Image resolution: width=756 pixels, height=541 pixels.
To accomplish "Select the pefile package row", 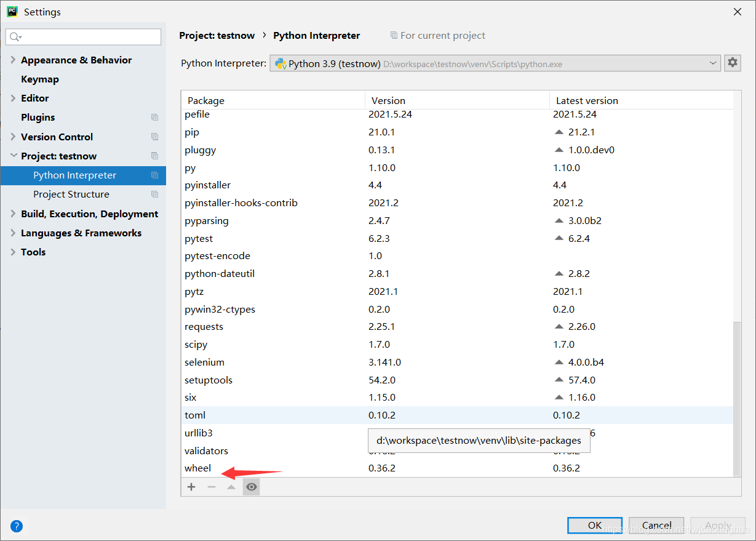I will pyautogui.click(x=457, y=114).
